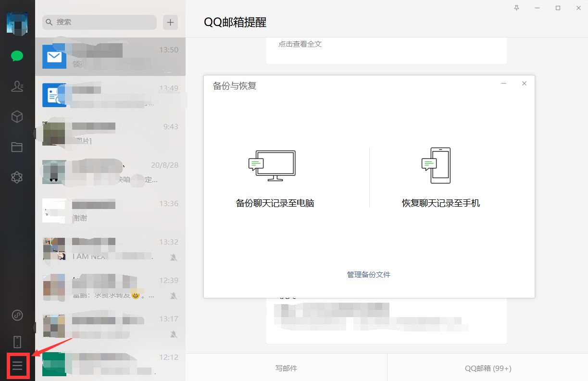Unmute the muted chat received at 13:32

click(x=173, y=258)
